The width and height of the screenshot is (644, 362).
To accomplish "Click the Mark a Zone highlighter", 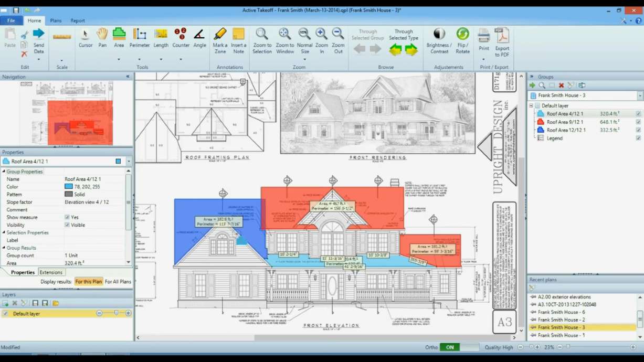I will [220, 40].
